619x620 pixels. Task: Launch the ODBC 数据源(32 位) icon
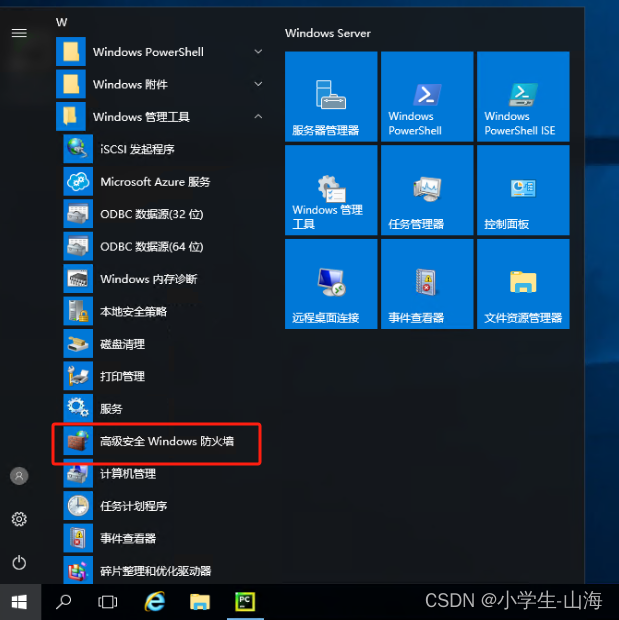(78, 214)
